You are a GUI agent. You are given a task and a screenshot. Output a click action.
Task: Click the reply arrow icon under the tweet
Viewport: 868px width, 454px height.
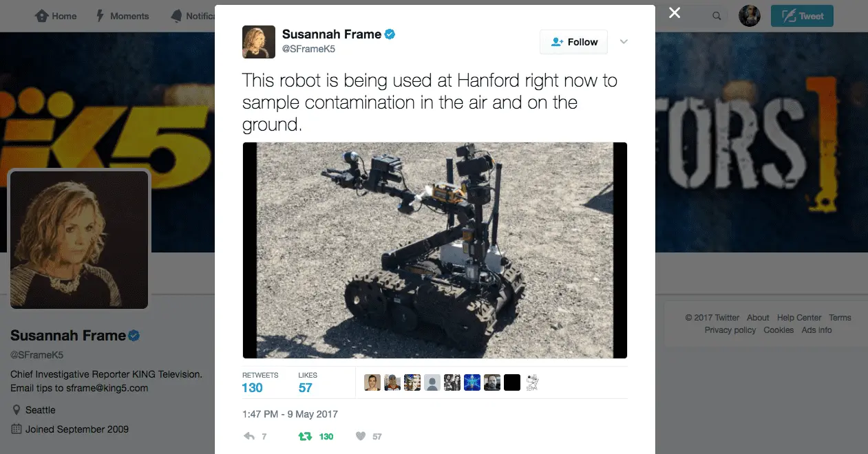(x=249, y=436)
